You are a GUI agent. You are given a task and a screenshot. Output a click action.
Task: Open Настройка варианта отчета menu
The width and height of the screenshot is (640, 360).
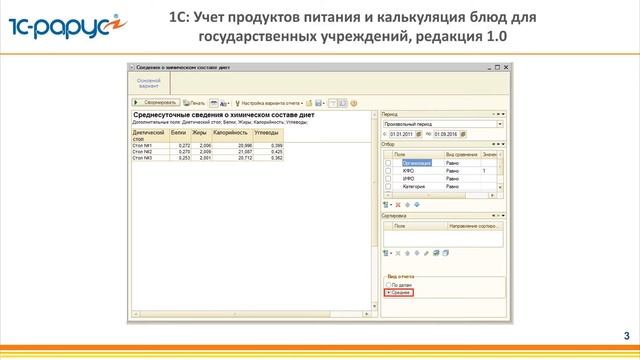(x=269, y=103)
